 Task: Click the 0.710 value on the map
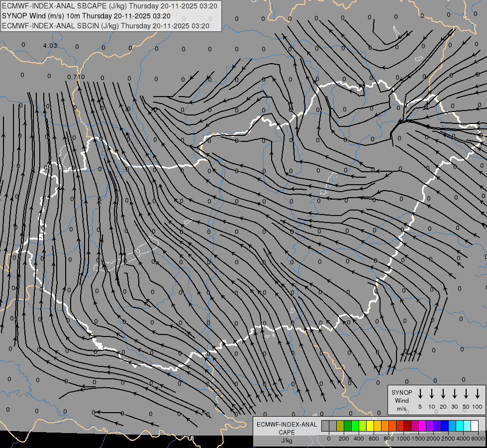76,77
